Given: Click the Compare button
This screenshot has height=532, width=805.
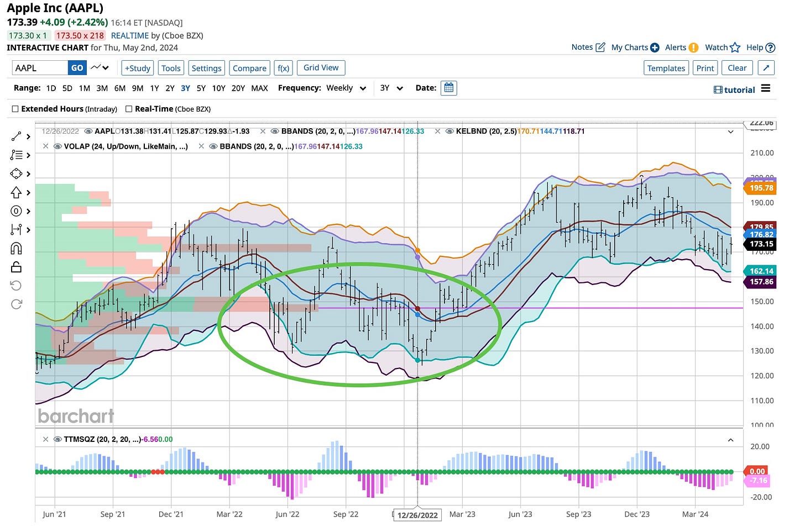Looking at the screenshot, I should tap(249, 68).
